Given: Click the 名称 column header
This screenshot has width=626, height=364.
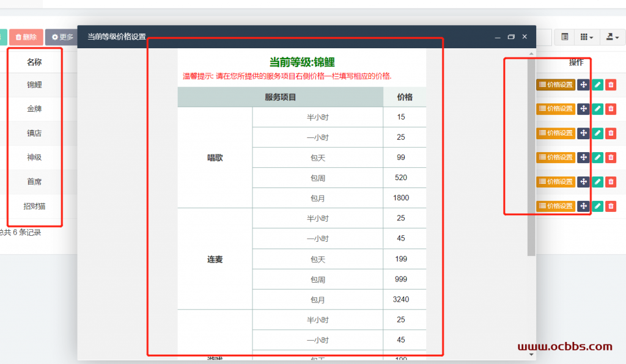Looking at the screenshot, I should 34,62.
